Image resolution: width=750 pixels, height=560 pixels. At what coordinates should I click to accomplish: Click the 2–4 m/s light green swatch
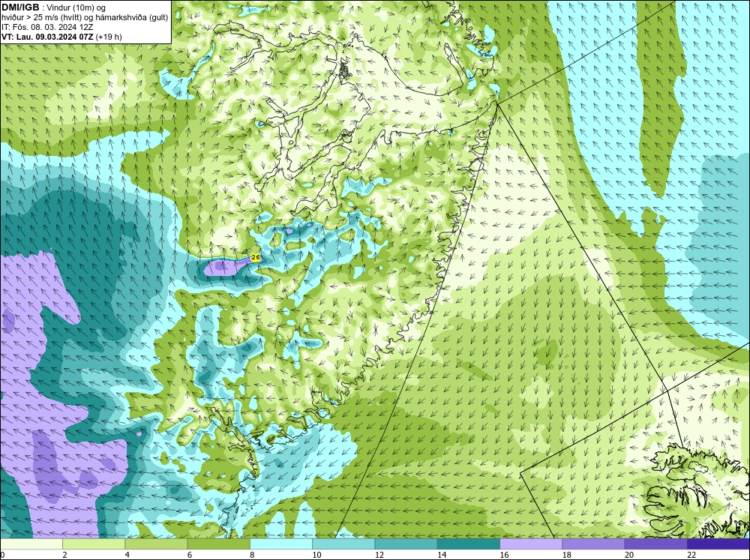[94, 544]
